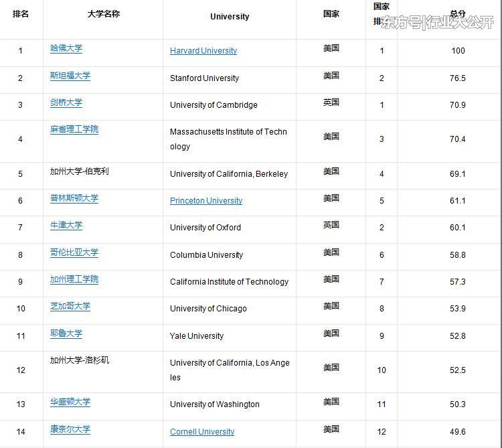Click the score 70.9 for Cambridge
This screenshot has height=448, width=502.
(x=458, y=105)
